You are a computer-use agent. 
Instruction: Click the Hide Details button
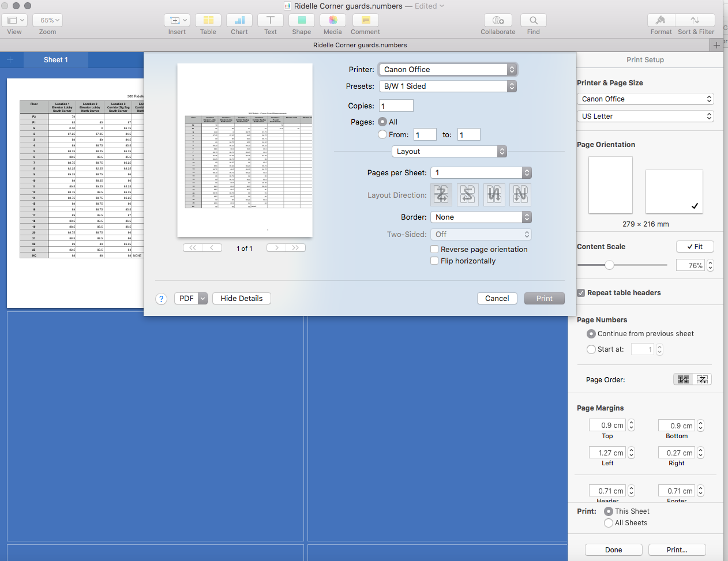click(x=241, y=299)
